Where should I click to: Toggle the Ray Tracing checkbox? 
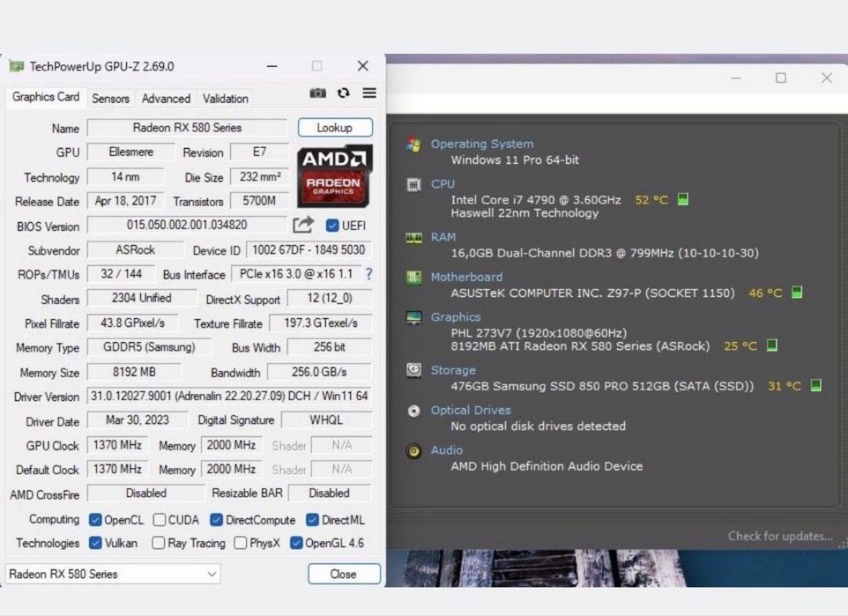click(158, 543)
